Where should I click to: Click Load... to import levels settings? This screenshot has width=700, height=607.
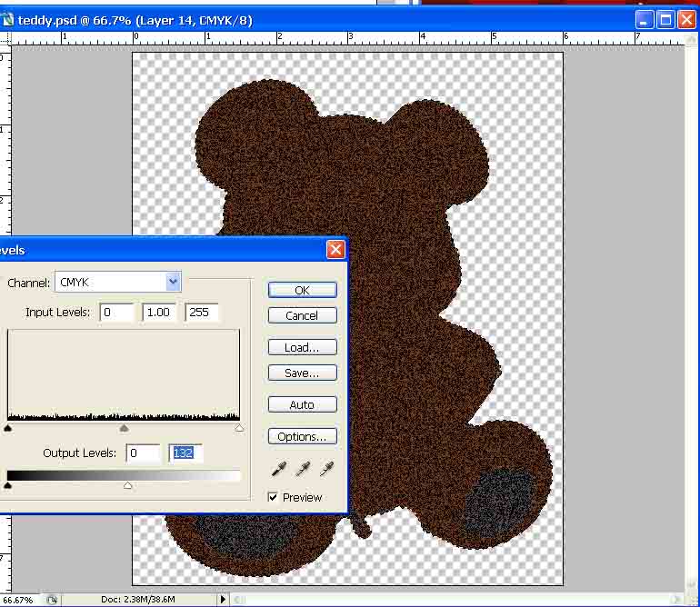click(x=302, y=347)
